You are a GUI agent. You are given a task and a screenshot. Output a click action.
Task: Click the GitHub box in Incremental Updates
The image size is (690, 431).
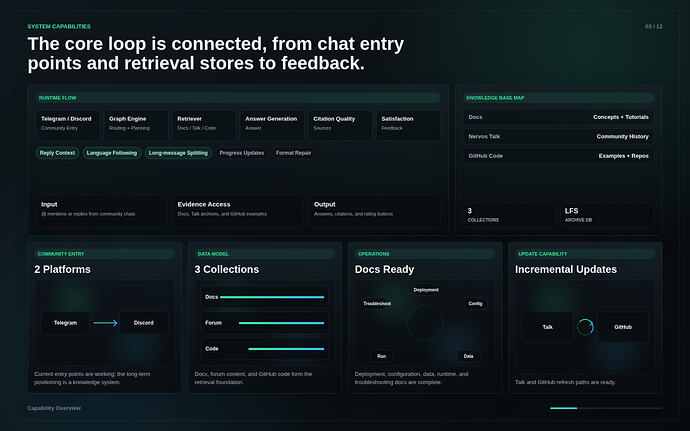[x=623, y=327]
